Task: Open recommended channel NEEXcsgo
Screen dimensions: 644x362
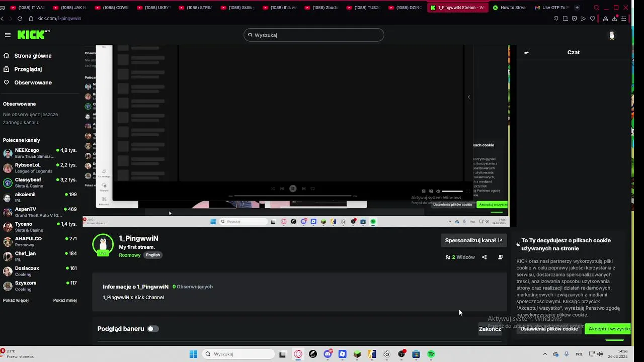Action: click(40, 153)
